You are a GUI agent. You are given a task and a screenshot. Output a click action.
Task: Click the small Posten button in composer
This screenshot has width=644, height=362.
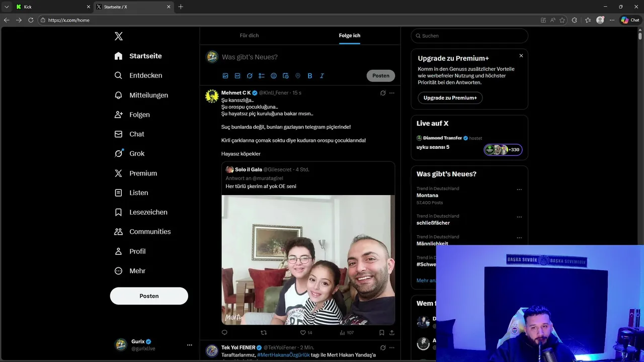[381, 76]
